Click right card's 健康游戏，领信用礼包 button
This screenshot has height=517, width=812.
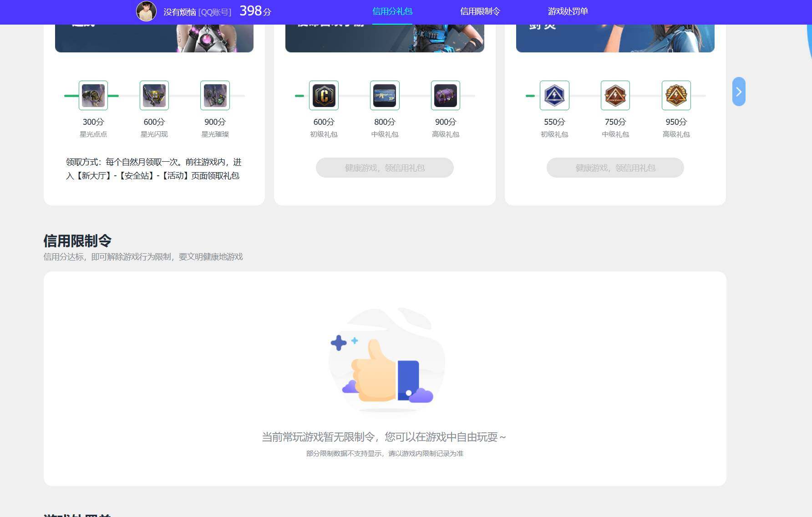(615, 168)
